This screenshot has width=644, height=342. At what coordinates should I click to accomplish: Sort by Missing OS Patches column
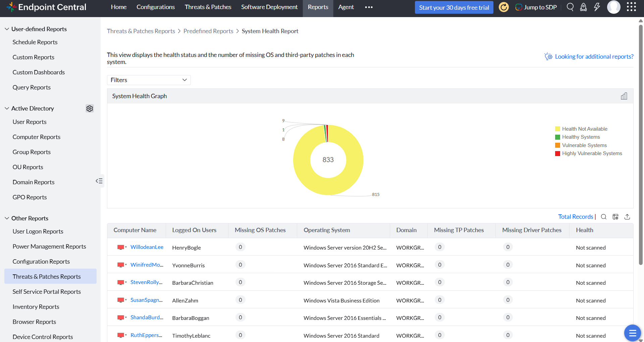coord(260,230)
